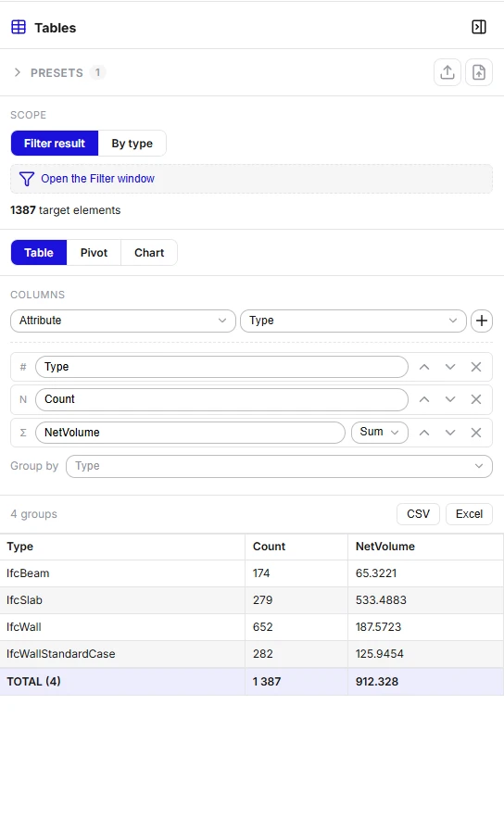
Task: Switch to the Table tab
Action: [x=39, y=253]
